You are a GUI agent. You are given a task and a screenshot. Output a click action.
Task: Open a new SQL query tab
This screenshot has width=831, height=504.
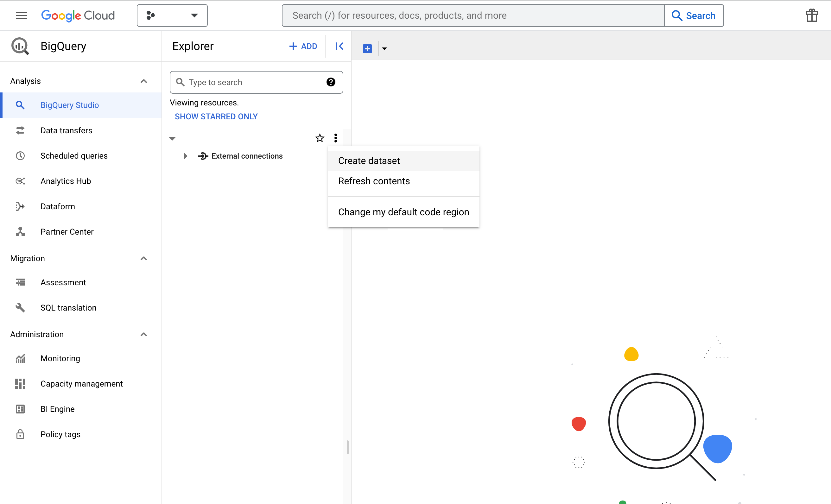(367, 48)
